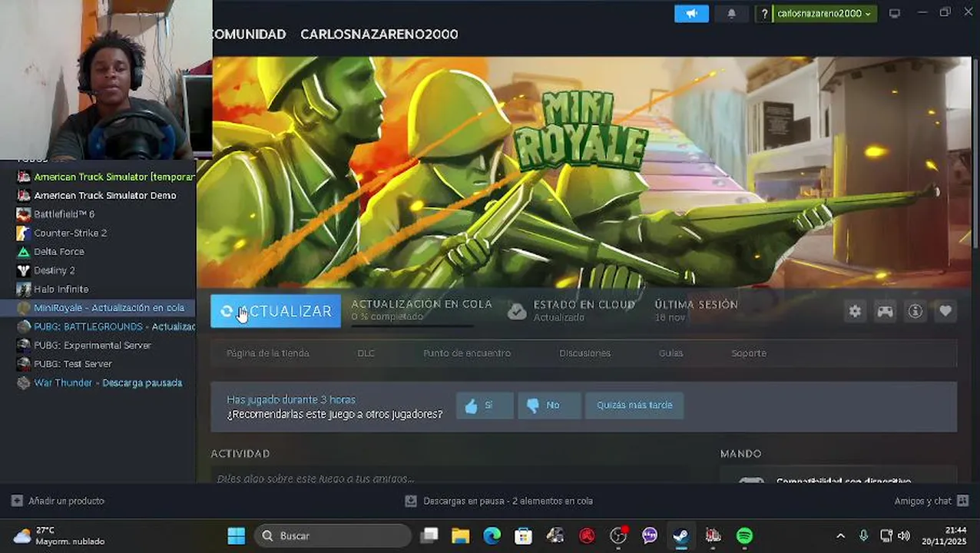The image size is (980, 553).
Task: Open MiniRoyale settings gear icon
Action: coord(855,311)
